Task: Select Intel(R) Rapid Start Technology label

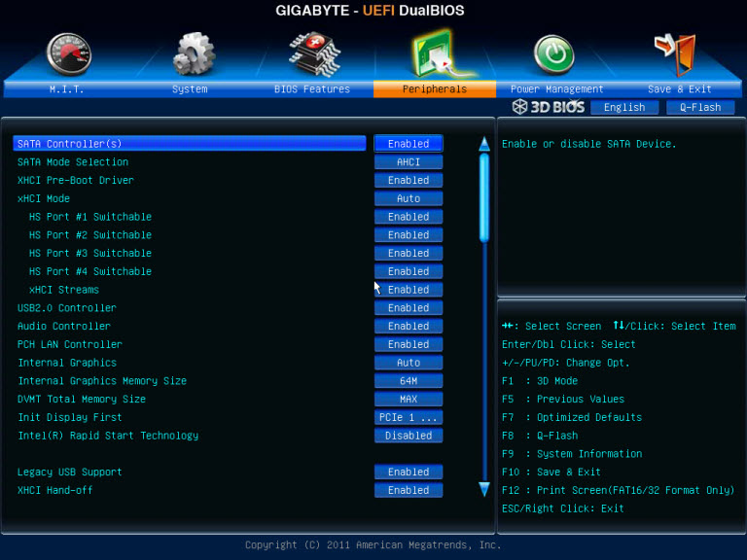Action: click(108, 436)
